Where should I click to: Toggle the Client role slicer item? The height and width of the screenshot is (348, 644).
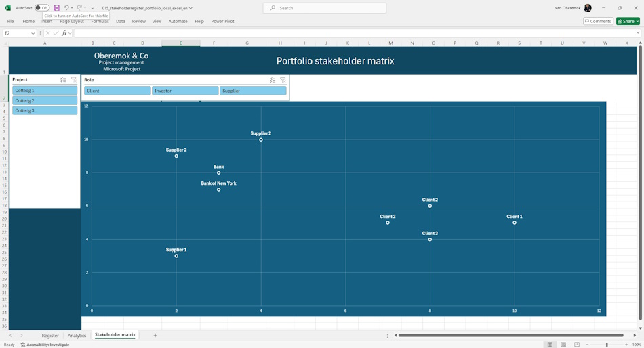tap(117, 91)
